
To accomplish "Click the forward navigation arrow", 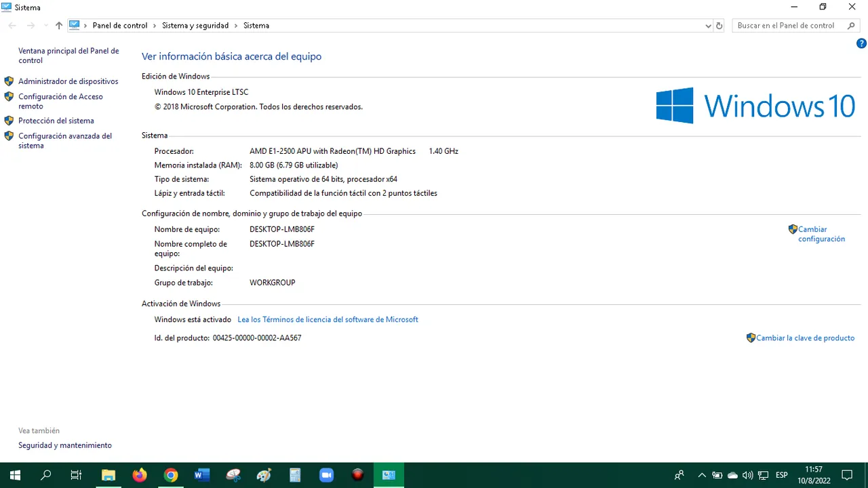I will pyautogui.click(x=31, y=26).
